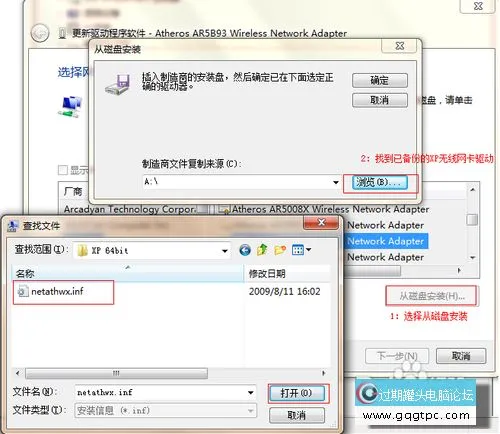This screenshot has height=434, width=500.
Task: Close the Locate File dialog
Action: tap(321, 223)
